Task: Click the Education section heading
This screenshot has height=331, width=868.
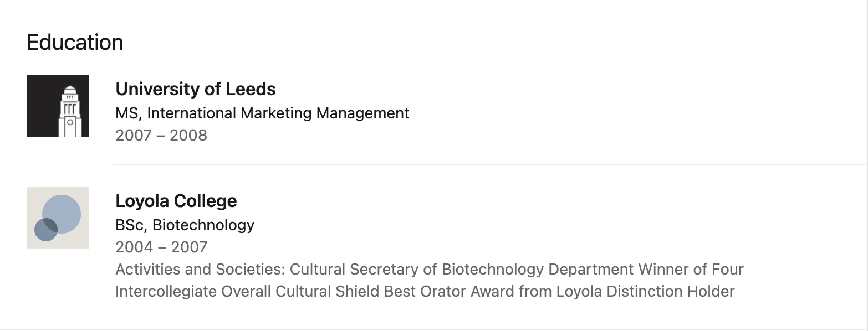Action: [75, 43]
